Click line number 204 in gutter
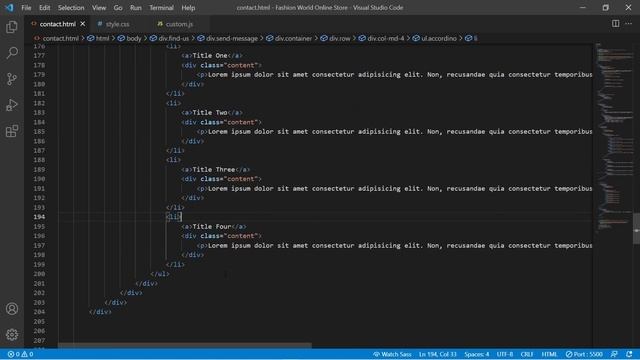The height and width of the screenshot is (360, 640). click(x=40, y=312)
